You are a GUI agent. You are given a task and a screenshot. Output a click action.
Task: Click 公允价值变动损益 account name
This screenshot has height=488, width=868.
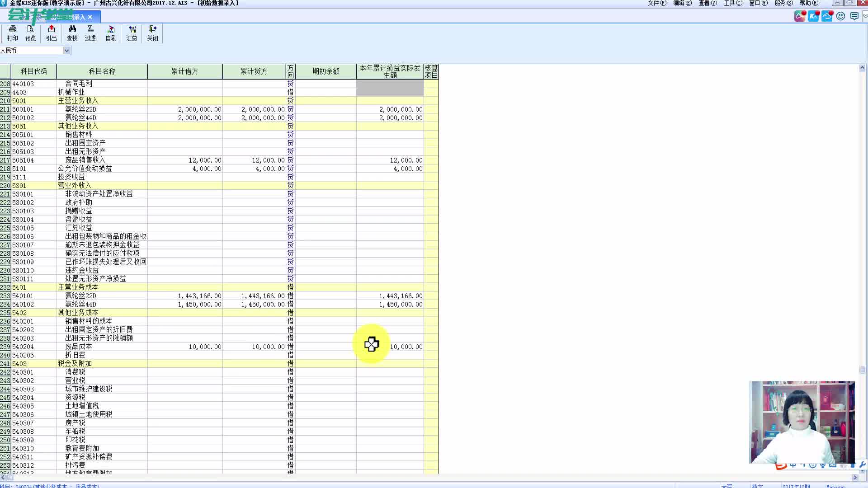85,169
